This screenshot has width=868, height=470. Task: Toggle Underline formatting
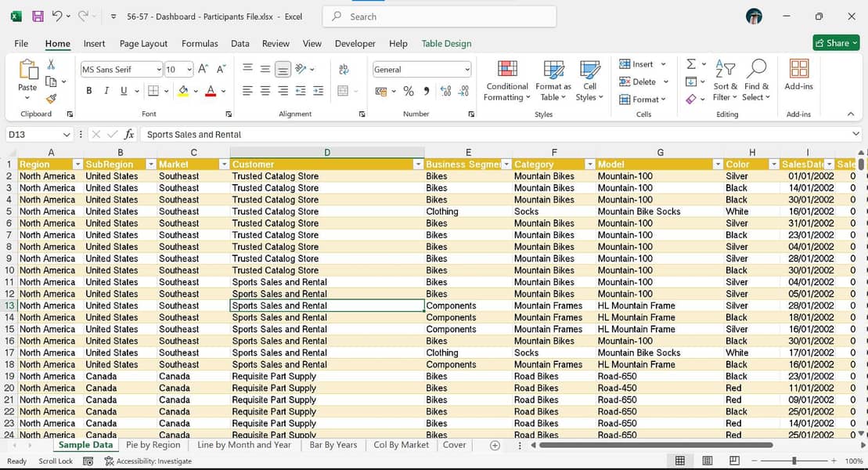tap(124, 91)
